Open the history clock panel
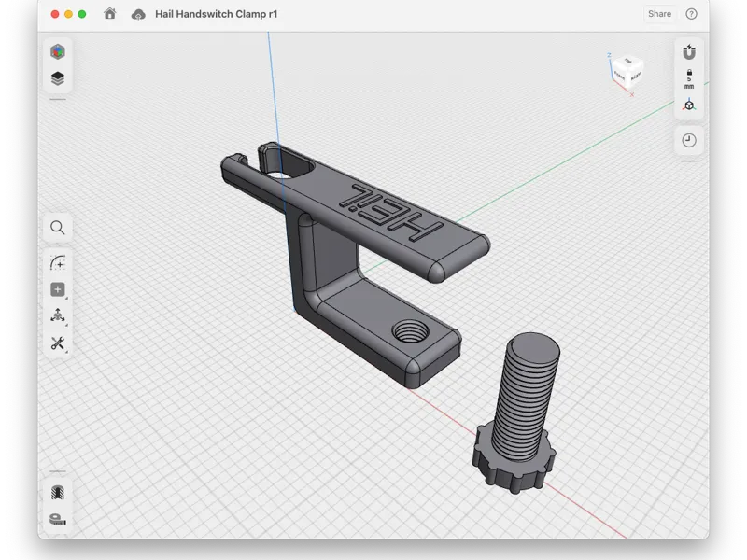The image size is (747, 560). pos(689,140)
